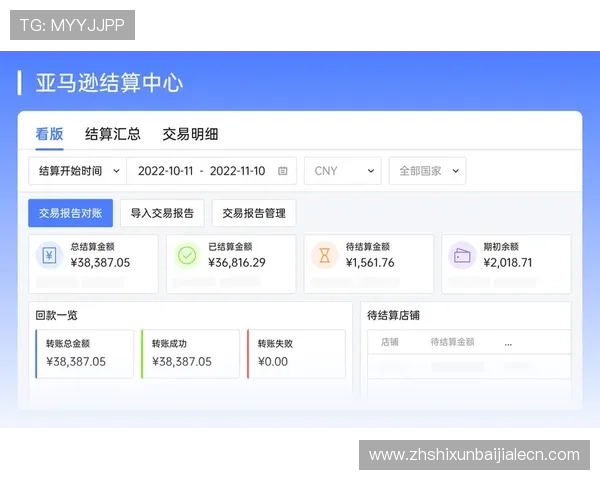Select the 已结算金额 value ¥36,816.29

[237, 263]
